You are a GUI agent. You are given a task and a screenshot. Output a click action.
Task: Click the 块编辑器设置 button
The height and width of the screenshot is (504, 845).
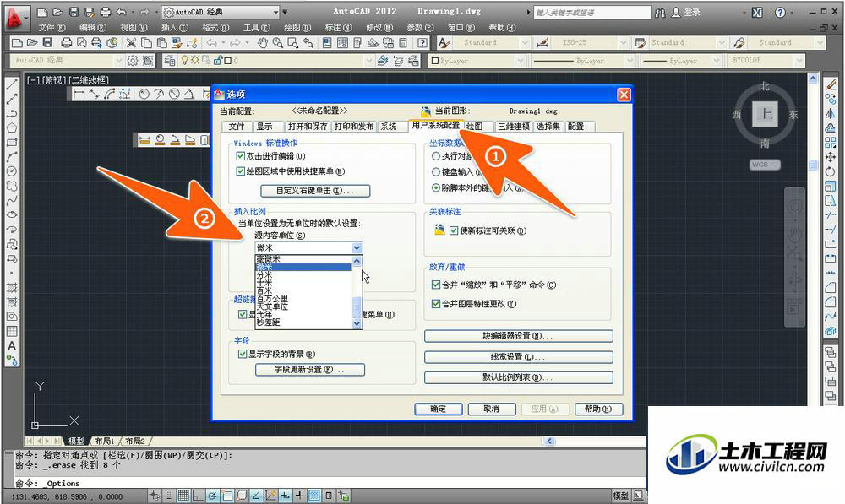coord(519,336)
